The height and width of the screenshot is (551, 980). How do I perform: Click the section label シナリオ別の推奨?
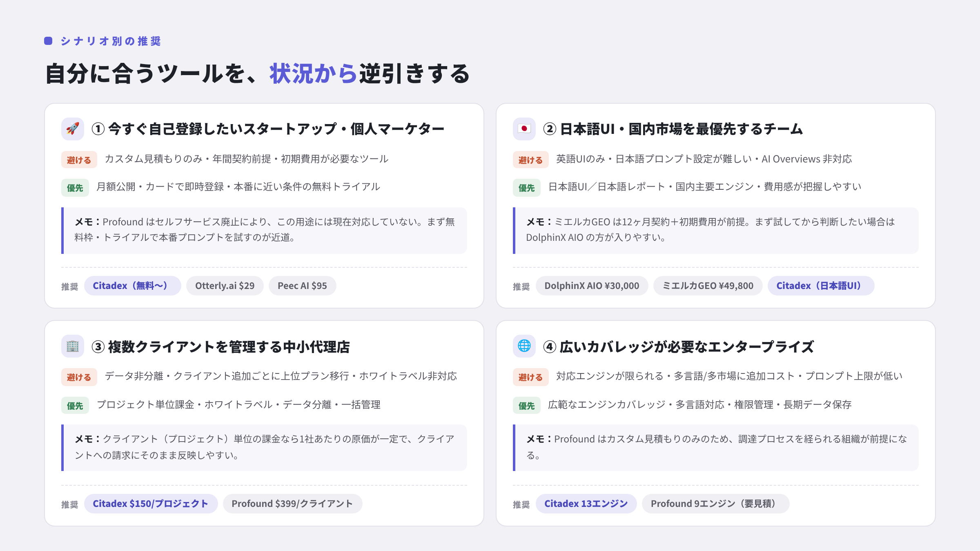tap(111, 41)
